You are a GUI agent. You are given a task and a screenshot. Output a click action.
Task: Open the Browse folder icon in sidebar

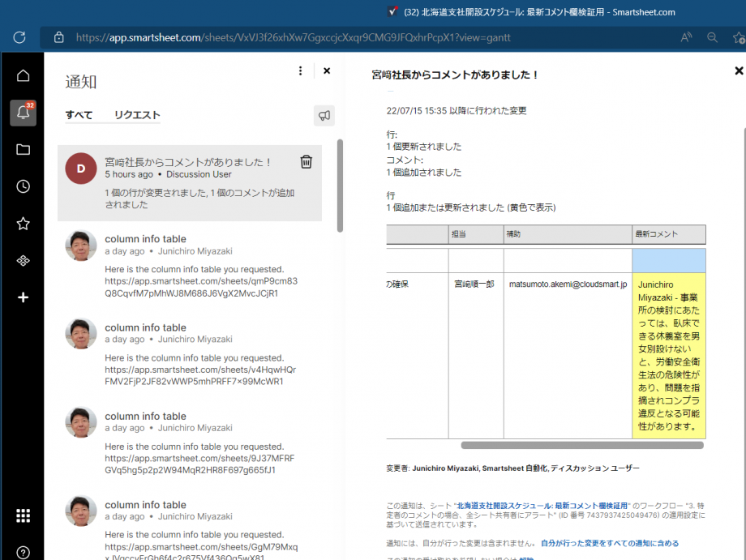[x=23, y=150]
